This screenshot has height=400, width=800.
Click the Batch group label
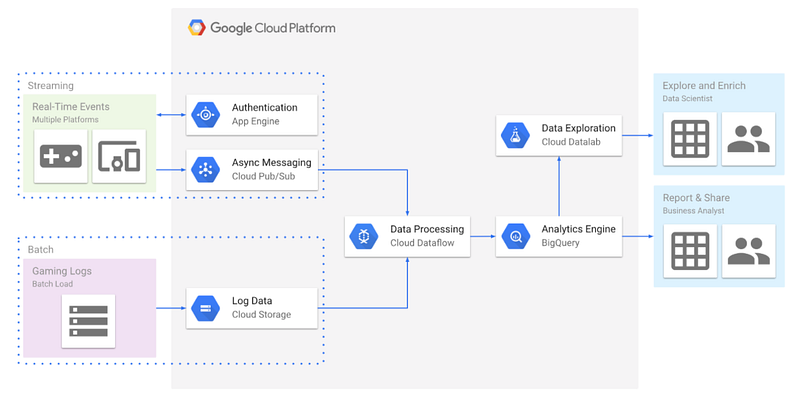pos(40,250)
